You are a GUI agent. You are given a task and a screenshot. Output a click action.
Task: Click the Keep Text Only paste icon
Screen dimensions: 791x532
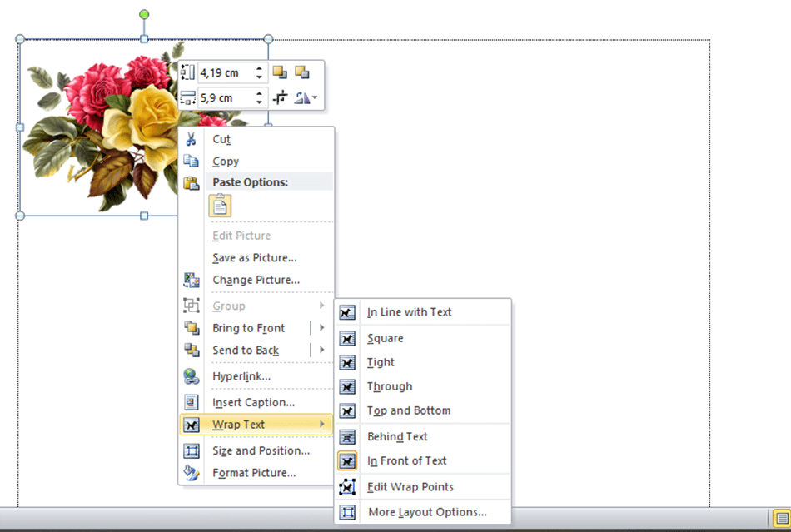220,205
